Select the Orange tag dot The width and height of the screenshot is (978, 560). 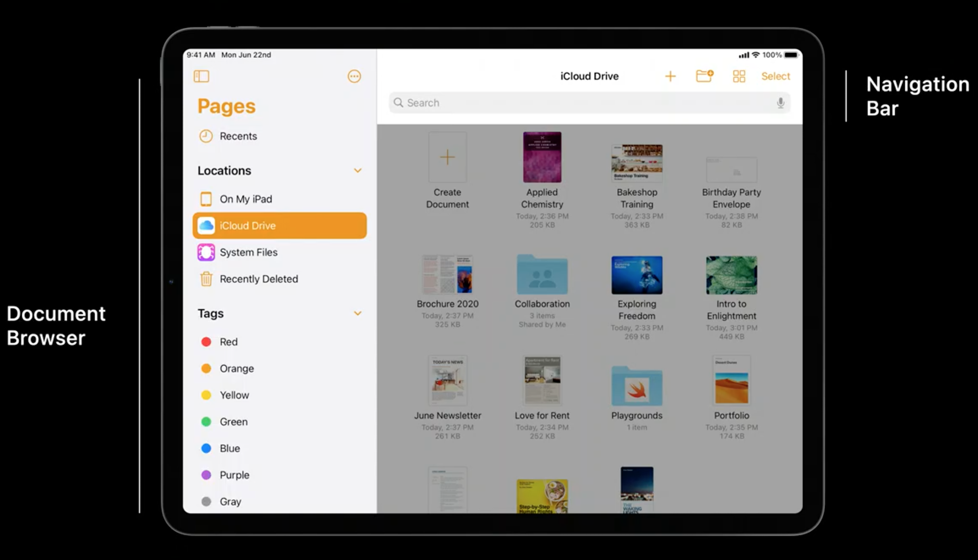206,368
